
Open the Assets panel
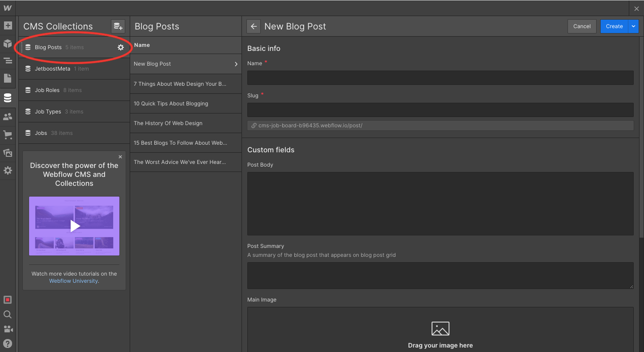(8, 153)
